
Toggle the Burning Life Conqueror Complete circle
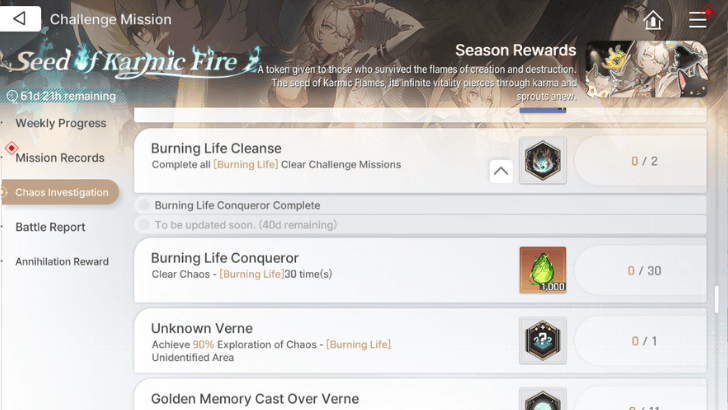pos(144,205)
